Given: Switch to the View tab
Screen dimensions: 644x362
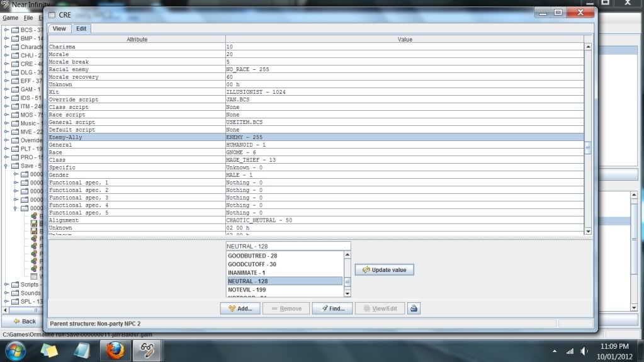Looking at the screenshot, I should [59, 28].
